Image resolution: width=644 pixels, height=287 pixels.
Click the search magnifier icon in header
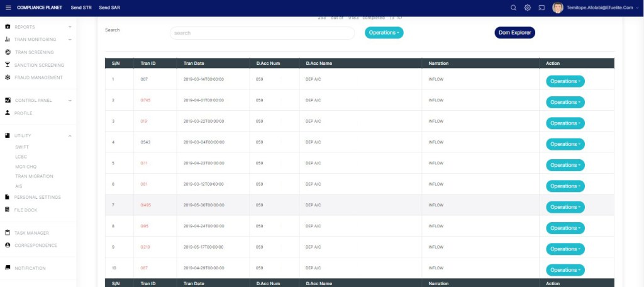pos(513,8)
